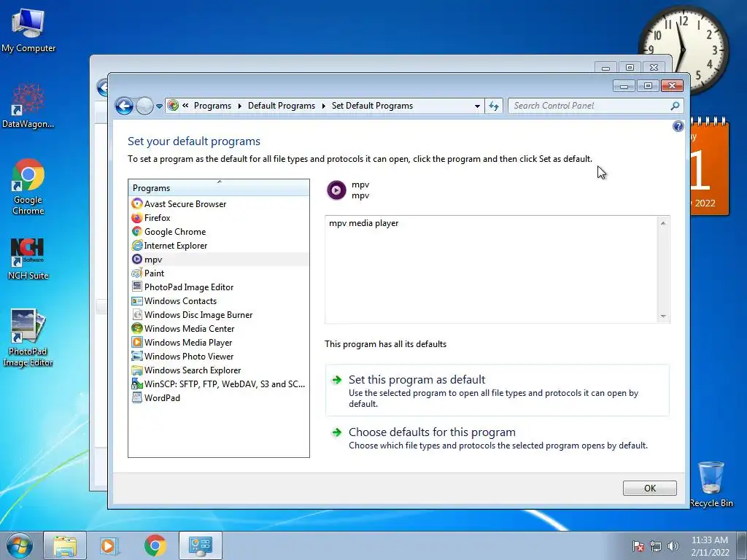Launch Windows Media Player from taskbar
This screenshot has width=747, height=560.
109,545
